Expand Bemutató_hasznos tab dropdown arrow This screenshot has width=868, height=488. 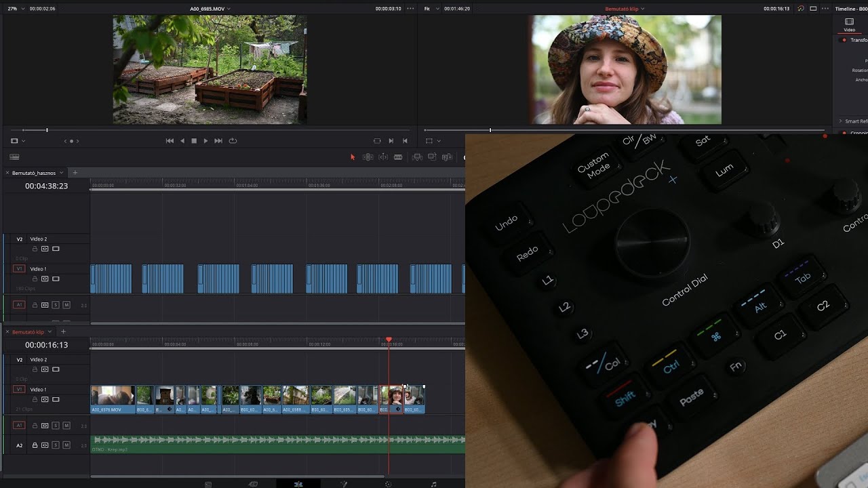pyautogui.click(x=62, y=173)
